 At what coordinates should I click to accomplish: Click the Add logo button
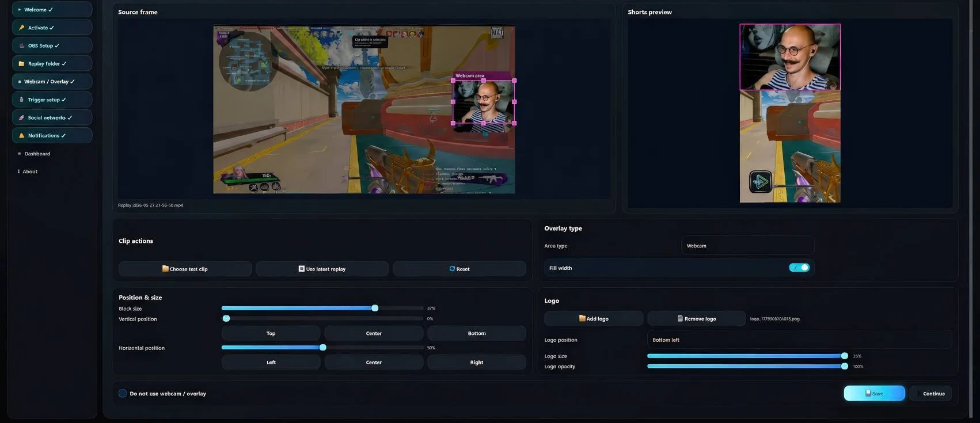coord(594,318)
